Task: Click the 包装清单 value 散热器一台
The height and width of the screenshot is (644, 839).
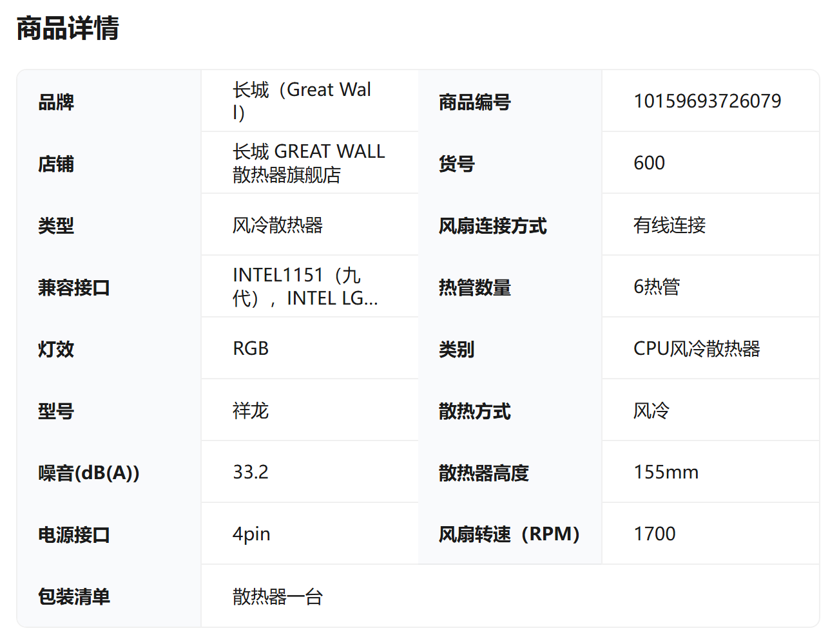Action: tap(278, 597)
